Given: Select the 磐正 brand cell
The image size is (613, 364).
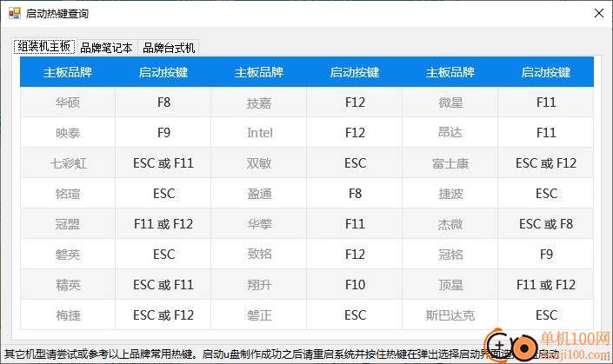Looking at the screenshot, I should (259, 315).
